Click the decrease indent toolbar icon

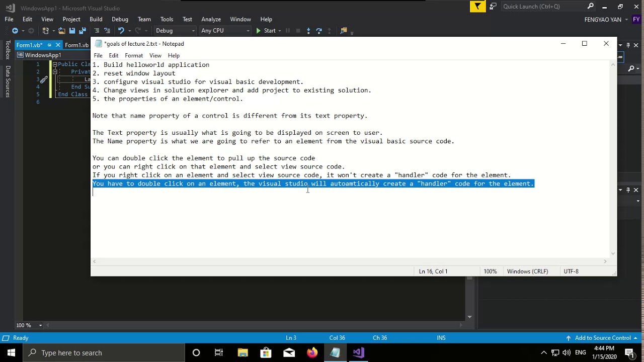97,31
